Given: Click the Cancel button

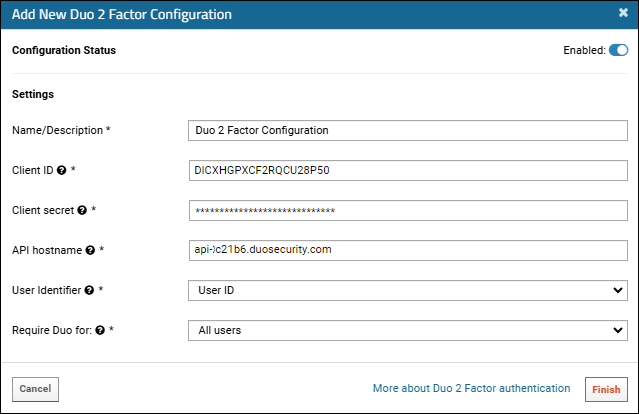Looking at the screenshot, I should [x=35, y=389].
